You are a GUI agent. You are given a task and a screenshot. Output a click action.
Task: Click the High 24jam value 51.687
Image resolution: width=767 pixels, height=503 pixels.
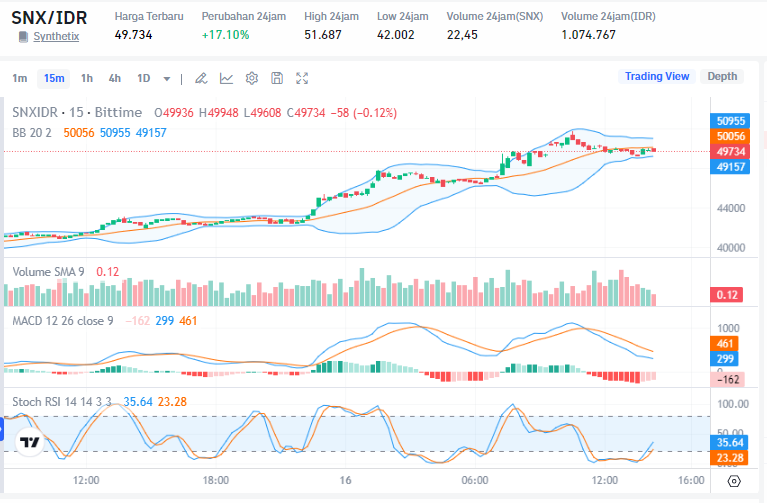(x=323, y=35)
